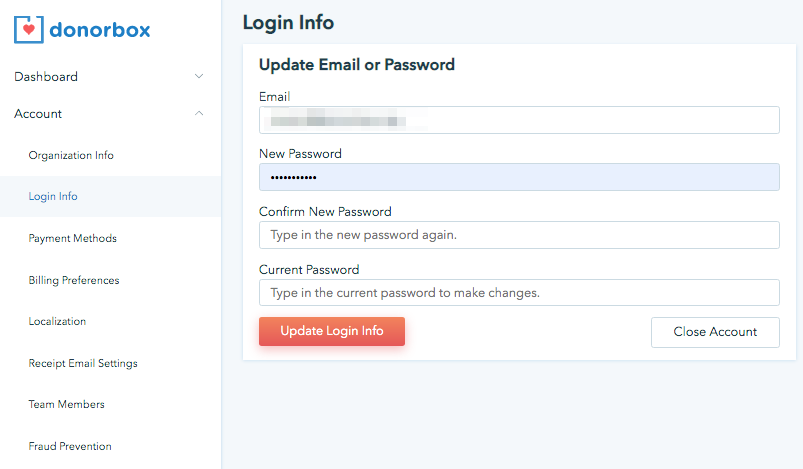
Task: Open the Dashboard menu section
Action: click(46, 76)
